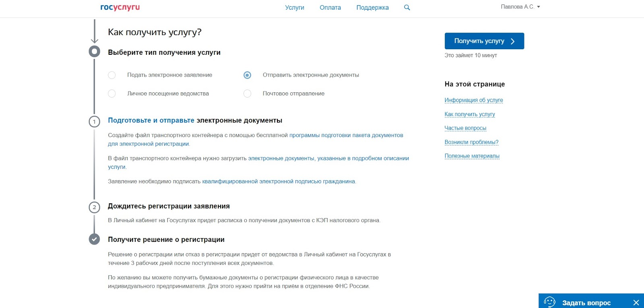Click the Получить услугу button
644x308 pixels.
[484, 41]
